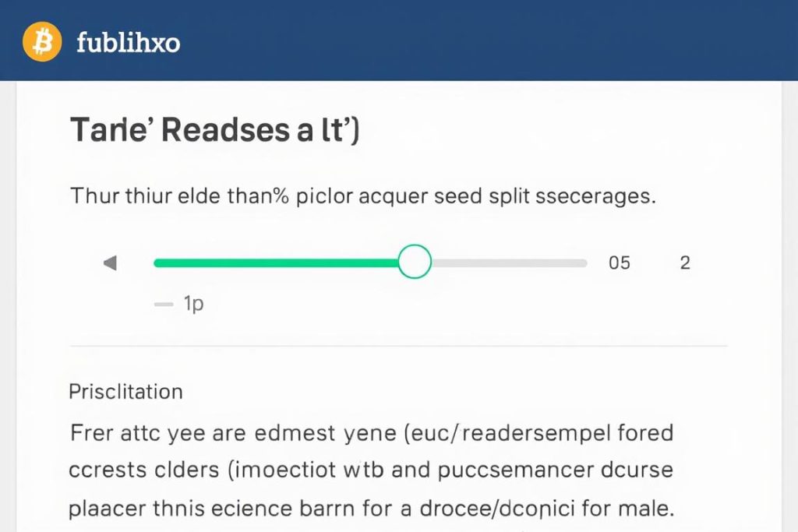Click the gray dash marker before 1p

tap(164, 305)
